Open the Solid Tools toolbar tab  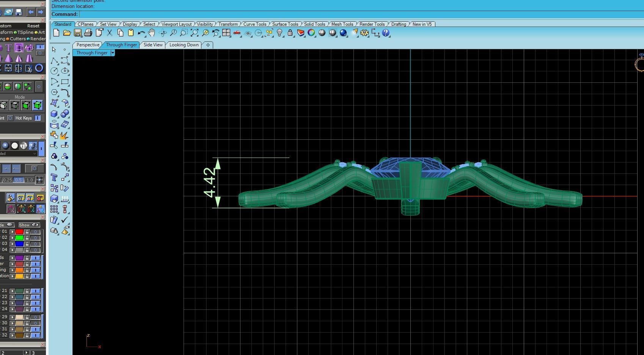pos(314,24)
